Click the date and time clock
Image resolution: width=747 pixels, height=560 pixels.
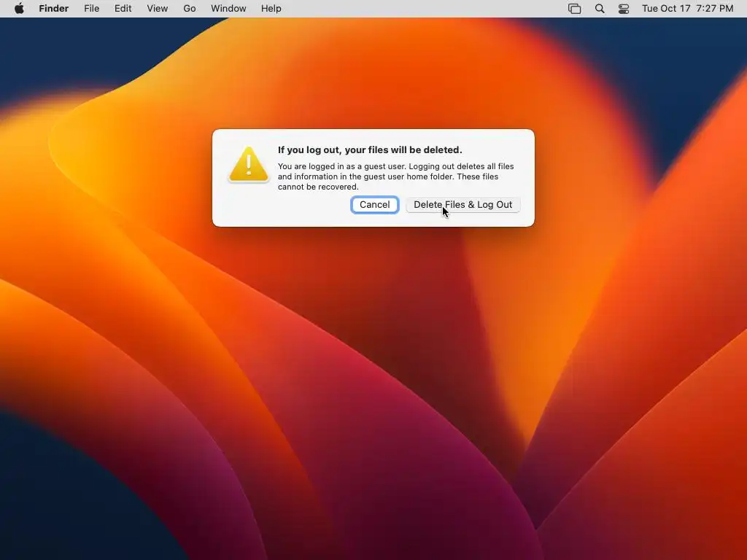coord(687,9)
